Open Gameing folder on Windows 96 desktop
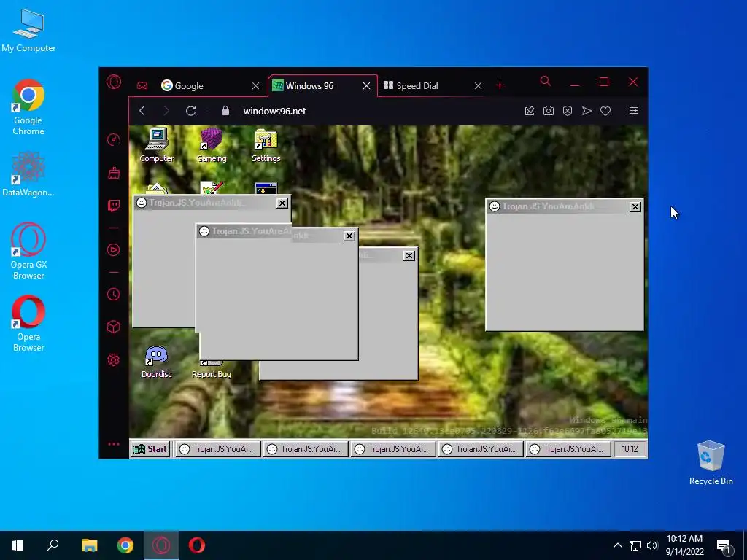 (x=212, y=145)
